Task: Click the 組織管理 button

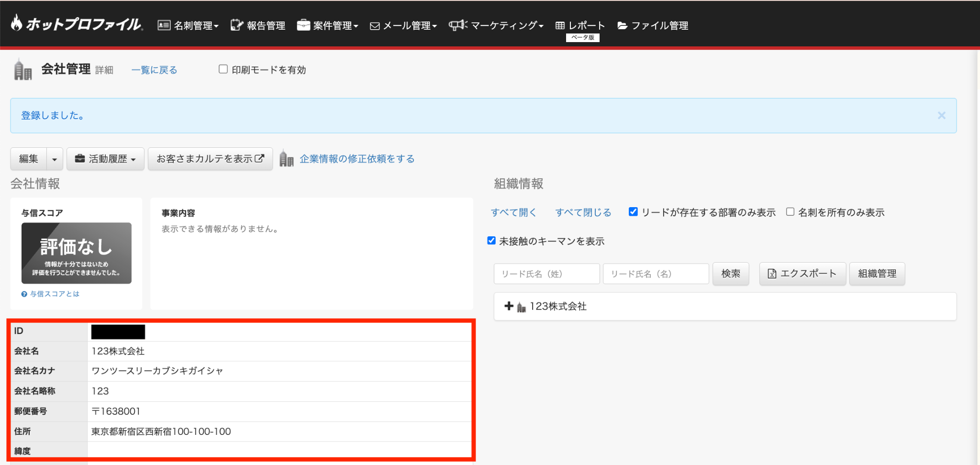Action: tap(877, 274)
